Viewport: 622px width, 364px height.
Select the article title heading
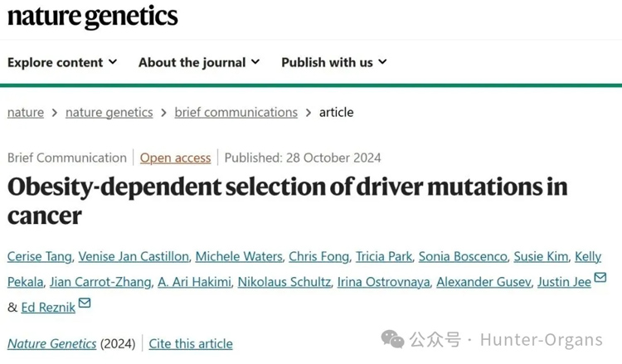tap(287, 199)
